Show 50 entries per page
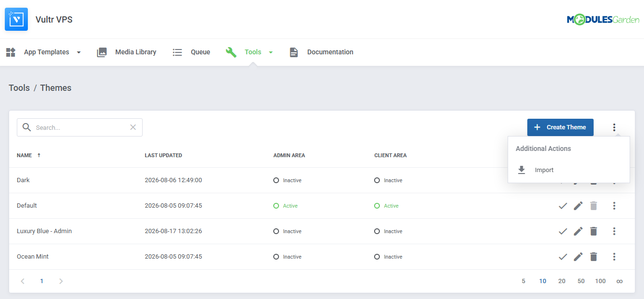This screenshot has height=299, width=644. coord(581,281)
